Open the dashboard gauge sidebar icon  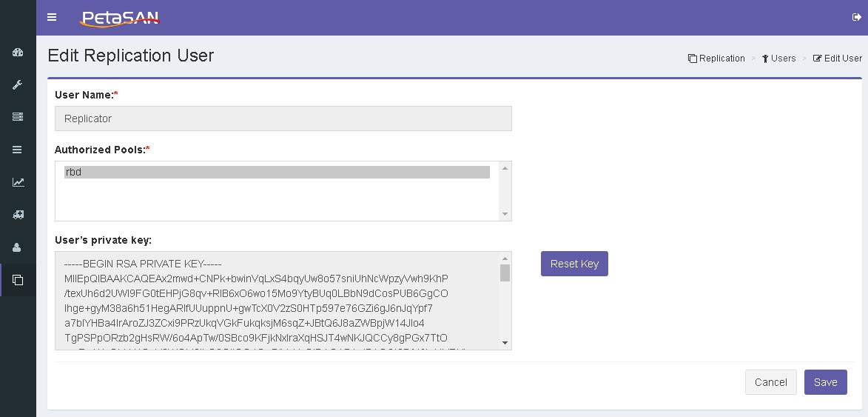coord(18,53)
